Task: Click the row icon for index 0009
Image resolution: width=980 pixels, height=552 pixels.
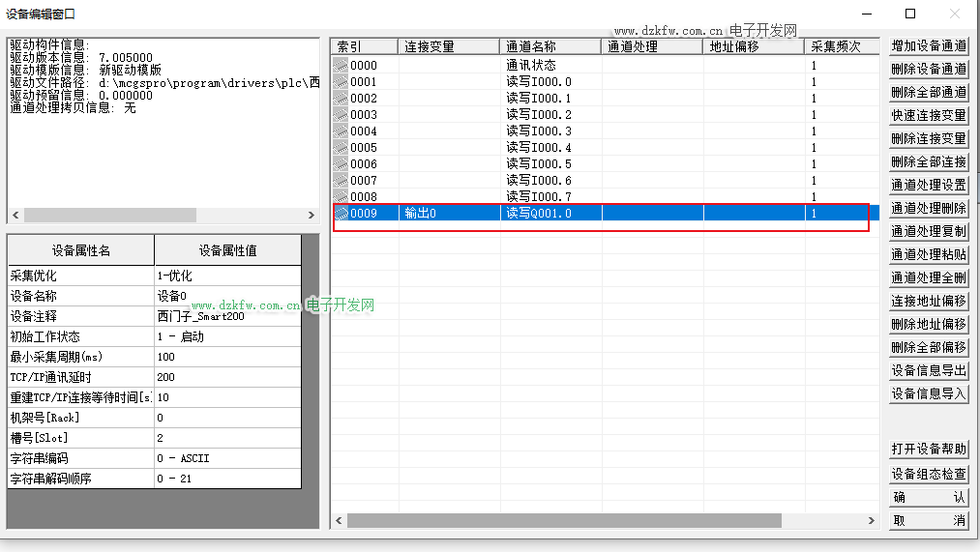Action: click(x=340, y=214)
